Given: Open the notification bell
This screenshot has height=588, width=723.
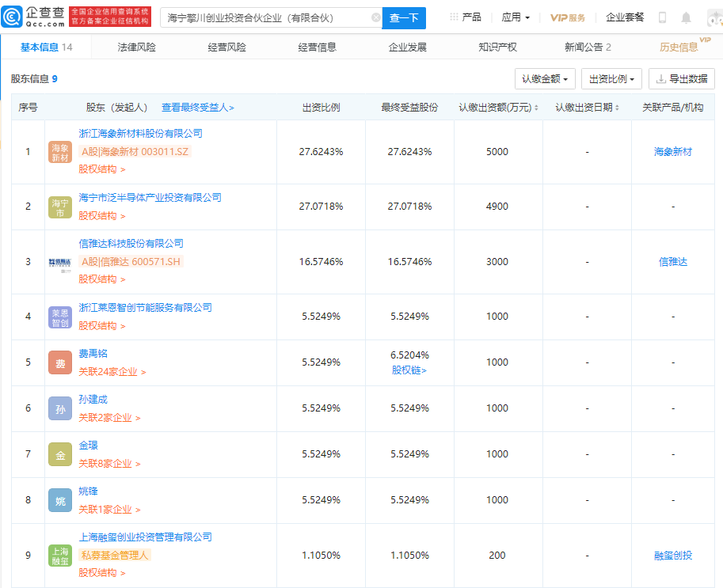Looking at the screenshot, I should [x=686, y=17].
